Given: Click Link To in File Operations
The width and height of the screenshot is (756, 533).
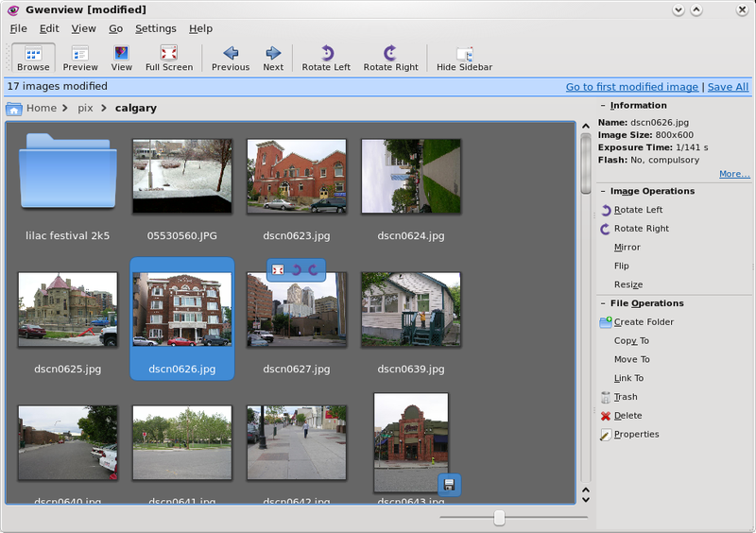Looking at the screenshot, I should pos(628,379).
